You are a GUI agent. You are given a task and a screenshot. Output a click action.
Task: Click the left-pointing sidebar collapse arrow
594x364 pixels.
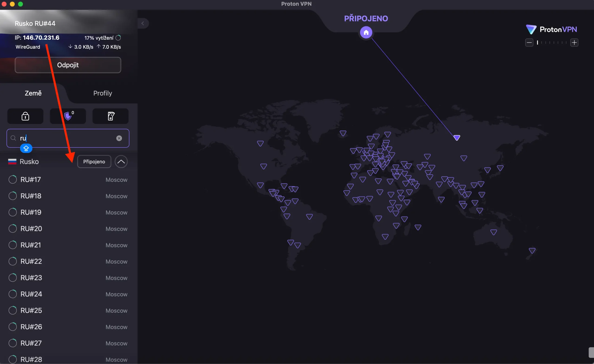(x=143, y=23)
